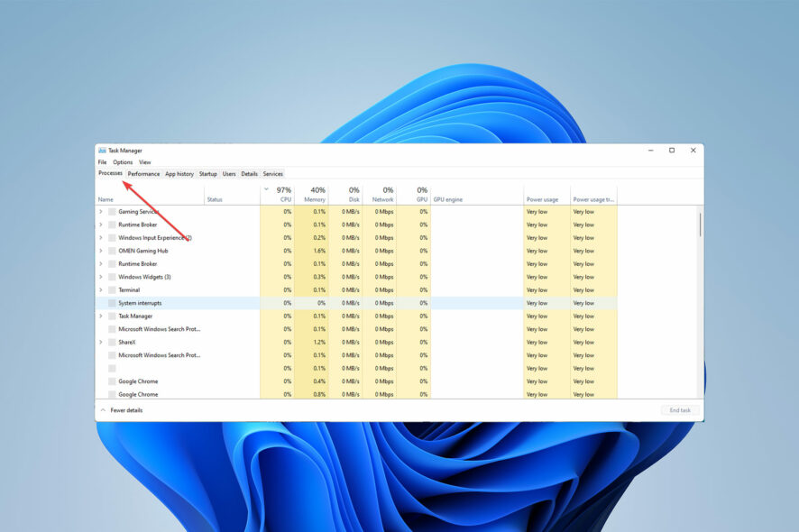Sort by the GPU engine column header
Viewport: 799px width, 532px height.
[477, 195]
